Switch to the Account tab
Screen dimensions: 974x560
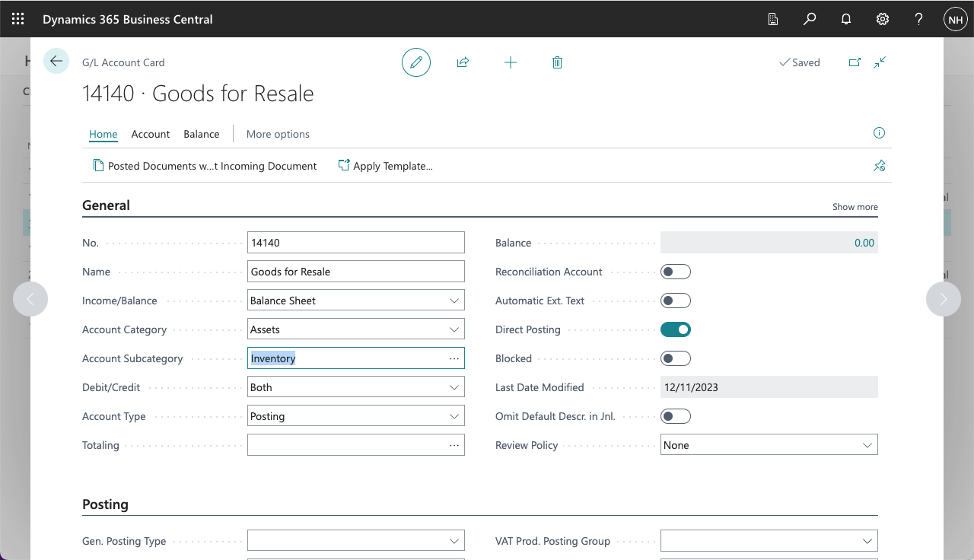point(151,134)
